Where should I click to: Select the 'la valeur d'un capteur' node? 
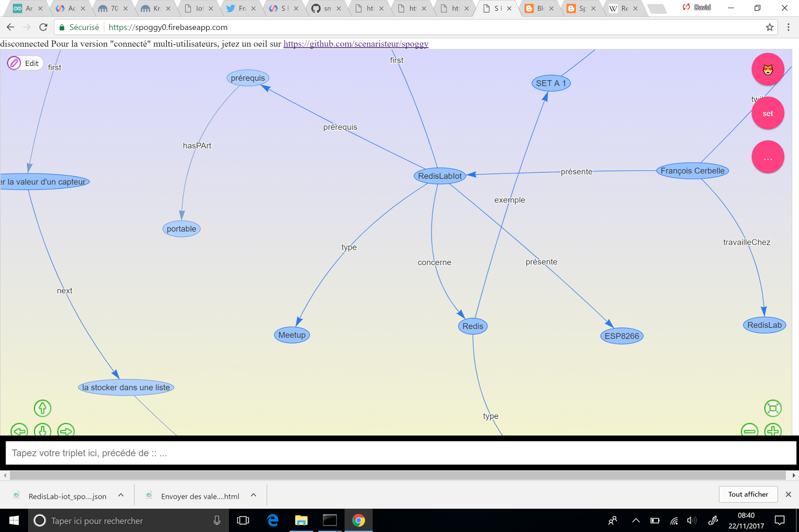(x=44, y=182)
